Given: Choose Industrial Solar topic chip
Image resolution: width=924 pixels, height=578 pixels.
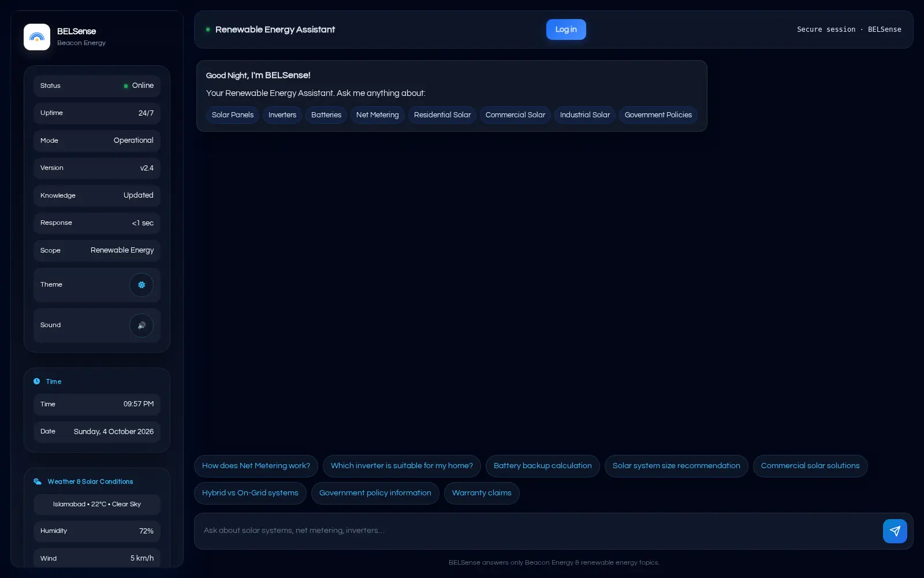Looking at the screenshot, I should point(585,115).
